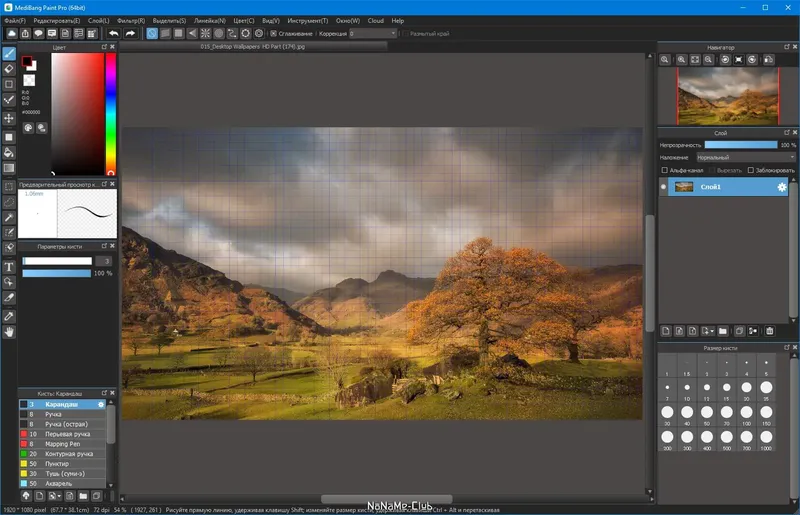Image resolution: width=800 pixels, height=515 pixels.
Task: Select the Перьевая ручка brush
Action: 62,434
